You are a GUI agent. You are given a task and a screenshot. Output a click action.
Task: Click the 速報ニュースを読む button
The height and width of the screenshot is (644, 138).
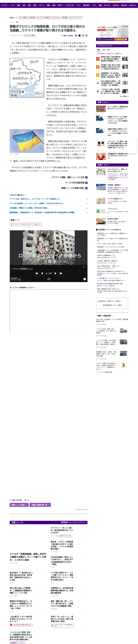[19, 505]
